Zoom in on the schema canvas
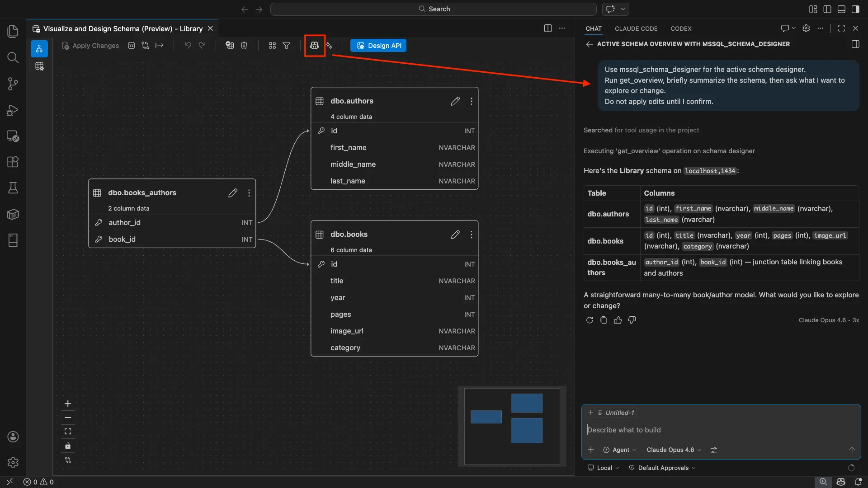This screenshot has height=488, width=868. click(68, 404)
